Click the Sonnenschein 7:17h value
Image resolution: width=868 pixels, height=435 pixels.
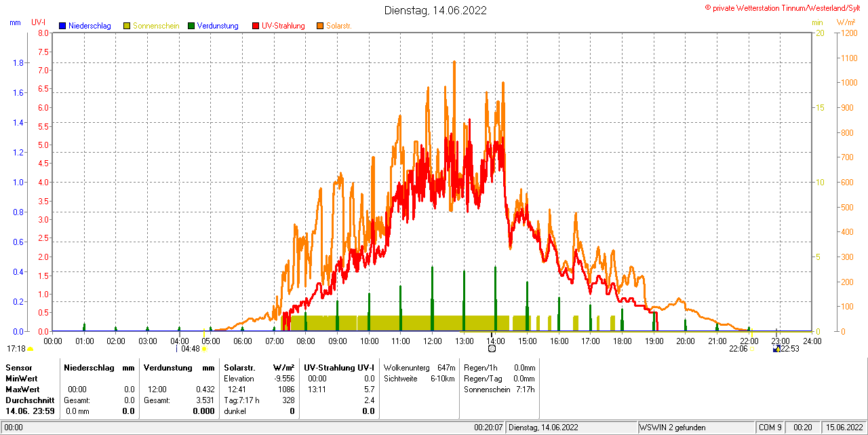[x=526, y=390]
